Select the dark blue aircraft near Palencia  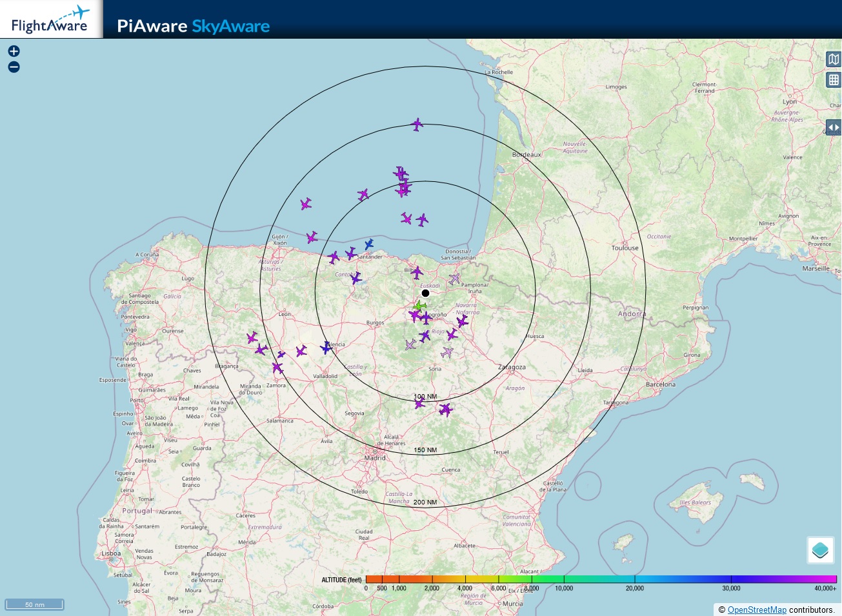point(327,348)
